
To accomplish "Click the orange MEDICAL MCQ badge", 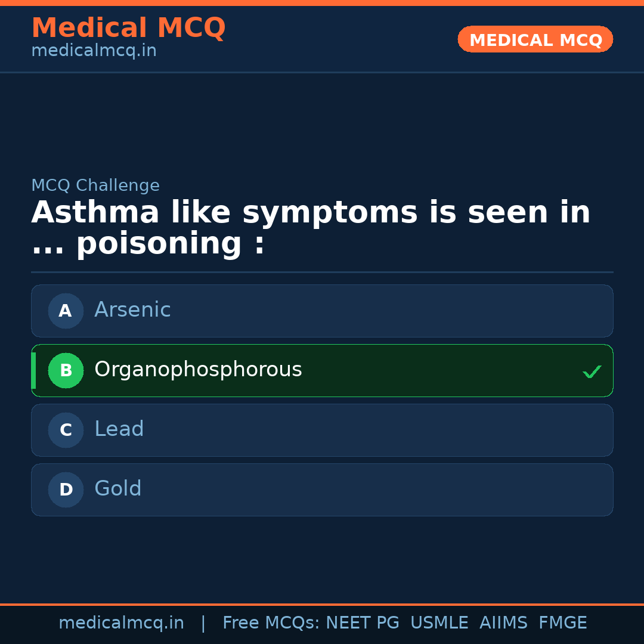I will tap(535, 40).
